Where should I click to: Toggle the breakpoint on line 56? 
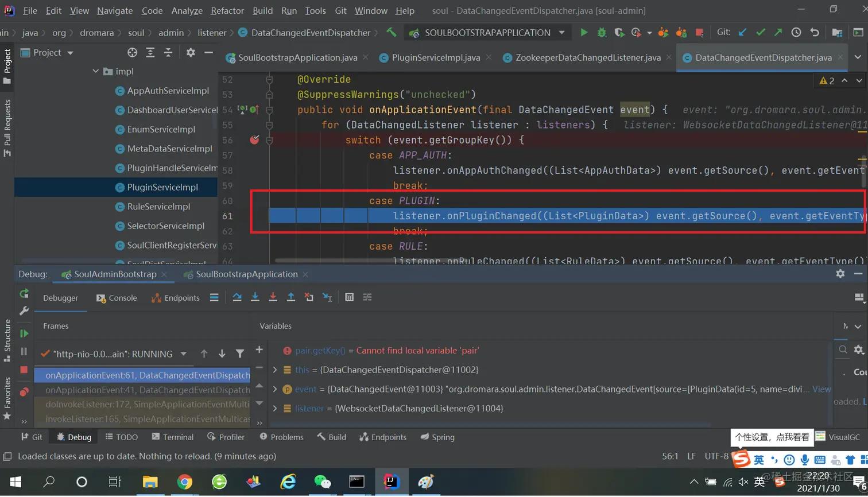(x=254, y=139)
